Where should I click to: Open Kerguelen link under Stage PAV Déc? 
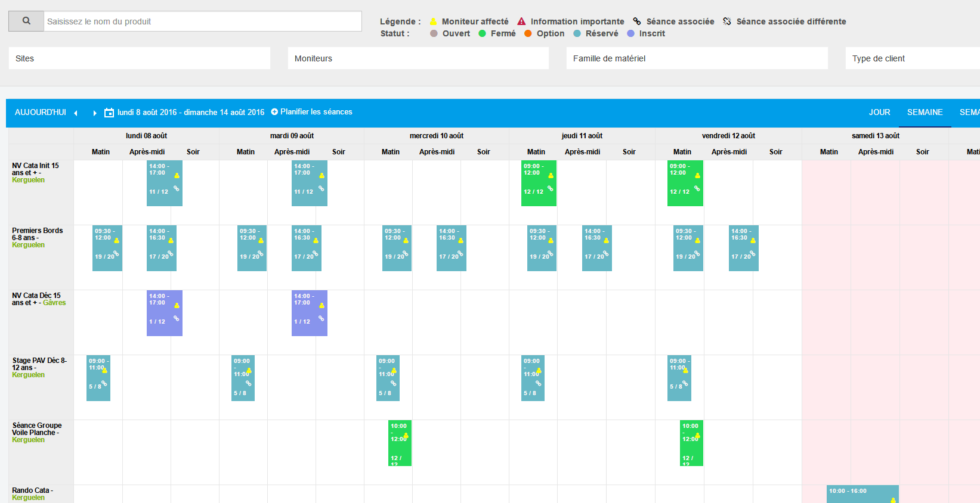click(29, 375)
